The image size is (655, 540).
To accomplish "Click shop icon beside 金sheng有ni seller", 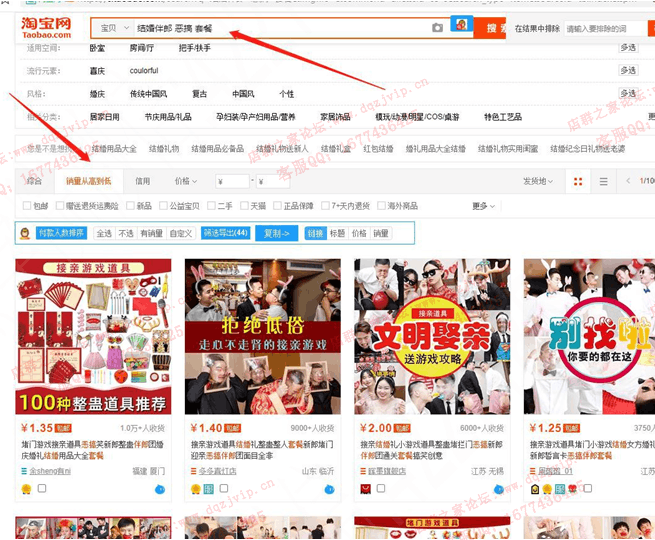I will [x=24, y=471].
